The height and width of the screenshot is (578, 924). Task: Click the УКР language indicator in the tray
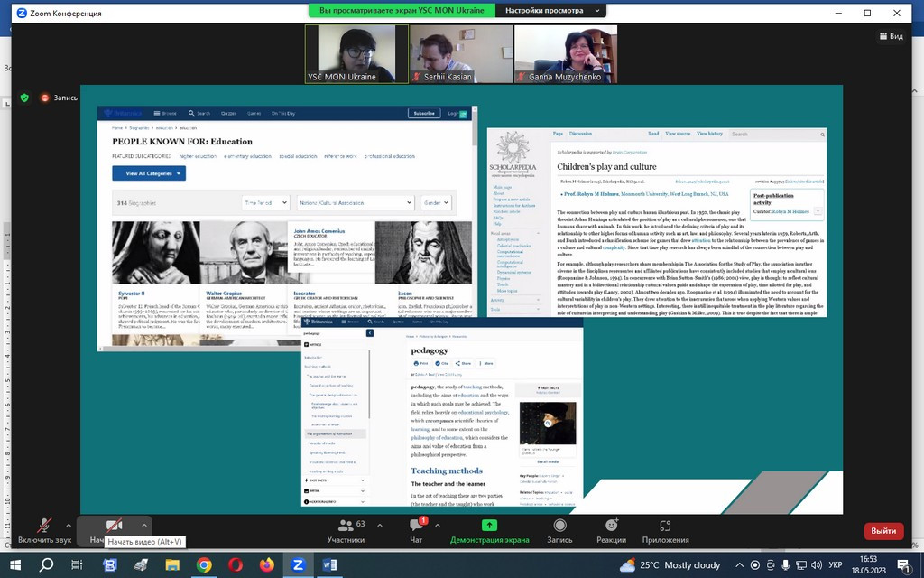pos(835,565)
